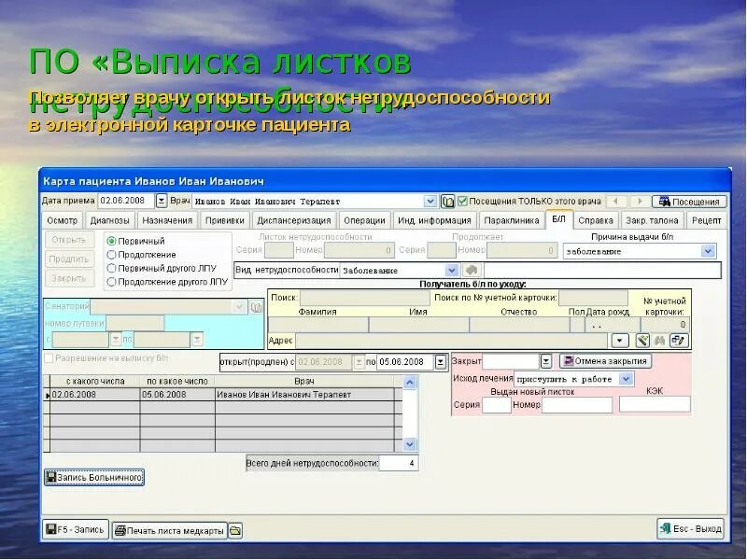
Task: Click the Закрыть sick leave button
Action: (68, 278)
